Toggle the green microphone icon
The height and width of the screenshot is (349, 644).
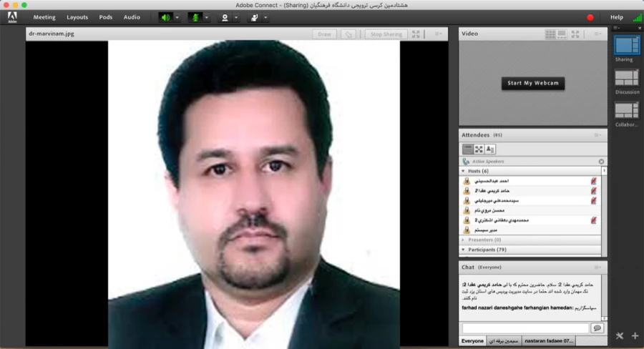[x=195, y=17]
